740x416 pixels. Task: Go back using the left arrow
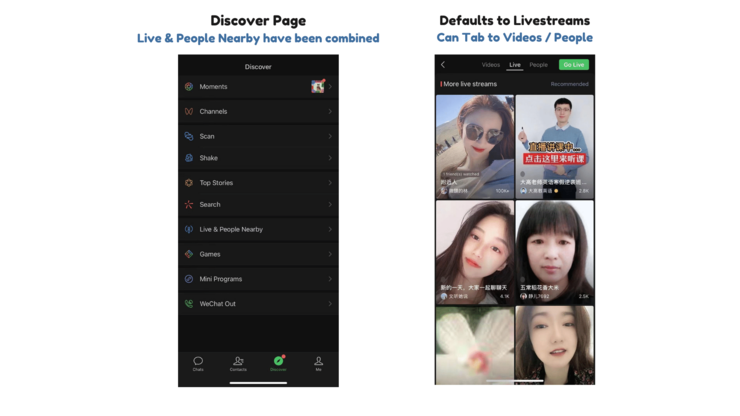(x=443, y=65)
